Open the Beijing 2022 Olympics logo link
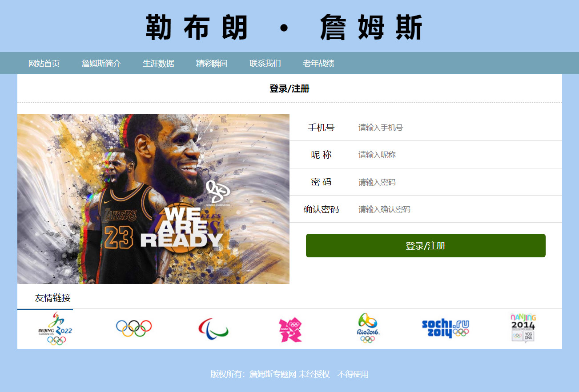579x392 pixels. pyautogui.click(x=55, y=328)
